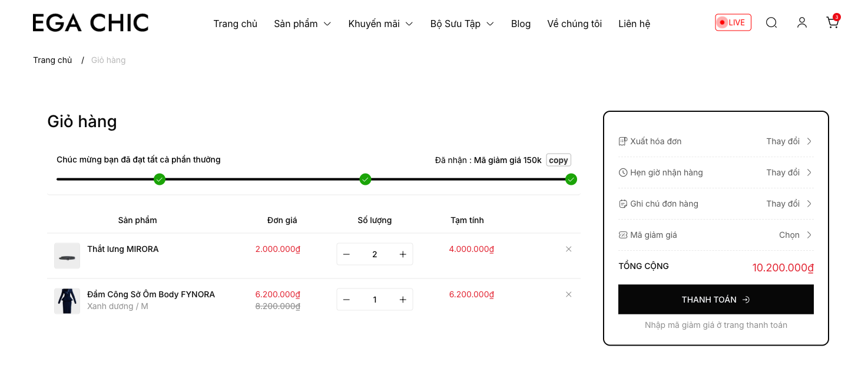
Task: Click Trang chủ breadcrumb link
Action: click(52, 60)
